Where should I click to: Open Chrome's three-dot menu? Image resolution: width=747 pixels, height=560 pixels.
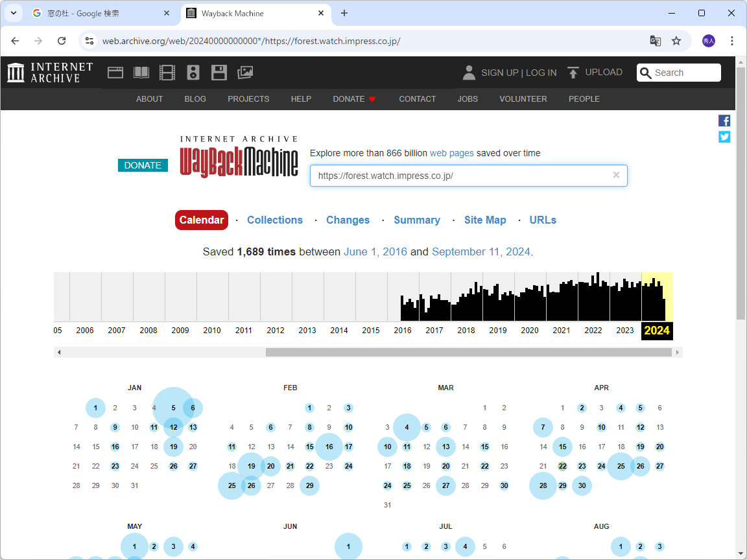pyautogui.click(x=731, y=40)
